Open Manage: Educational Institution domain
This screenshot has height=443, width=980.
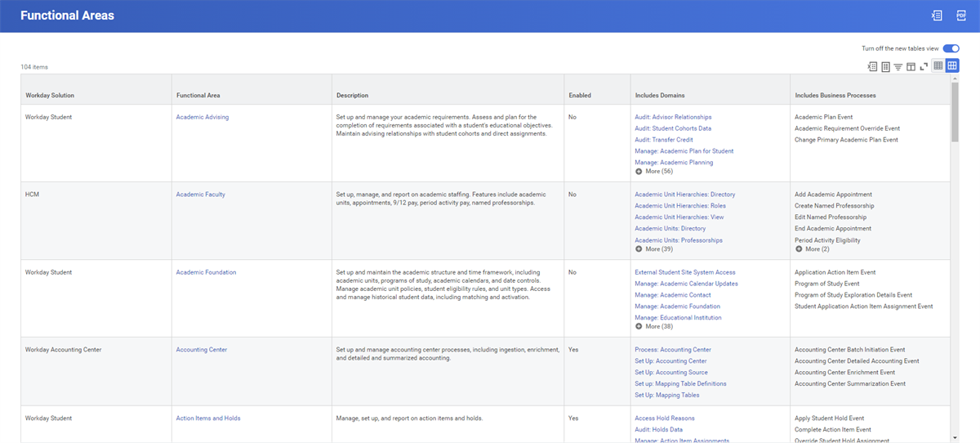tap(678, 318)
